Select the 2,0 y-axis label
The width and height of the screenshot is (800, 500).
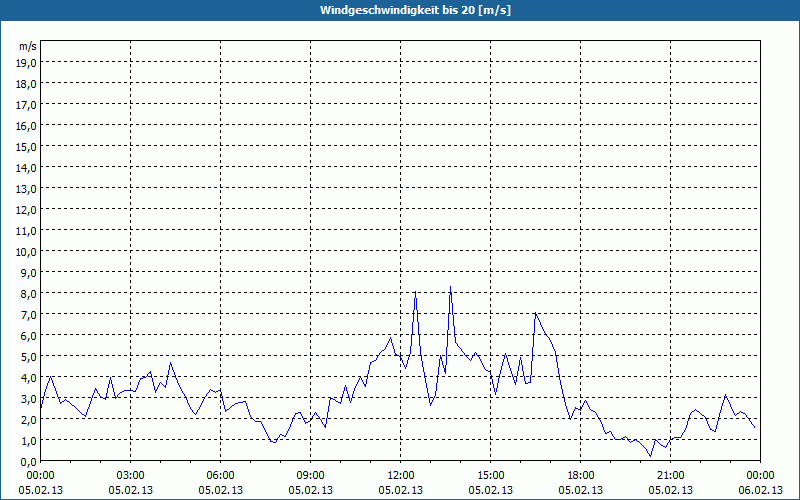pos(29,419)
